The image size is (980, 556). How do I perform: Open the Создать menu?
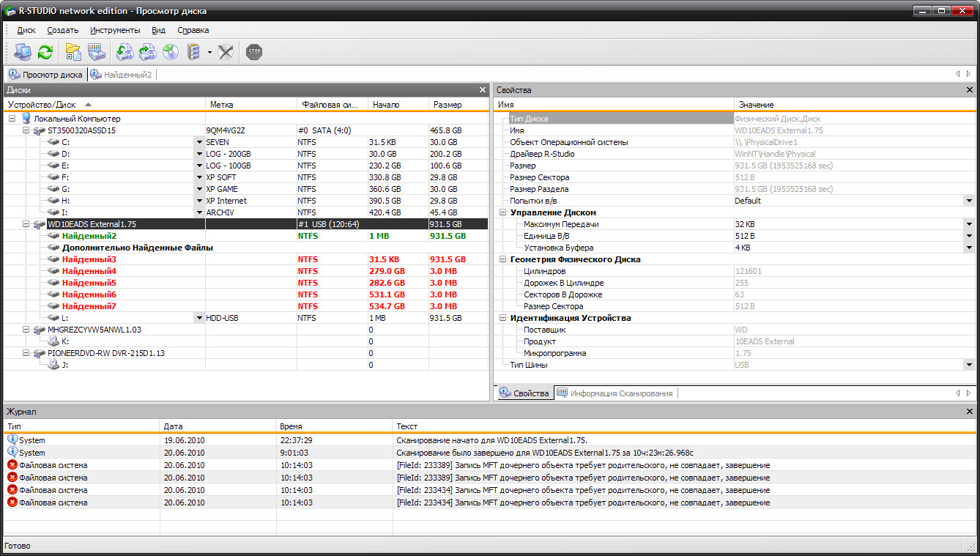[x=63, y=30]
